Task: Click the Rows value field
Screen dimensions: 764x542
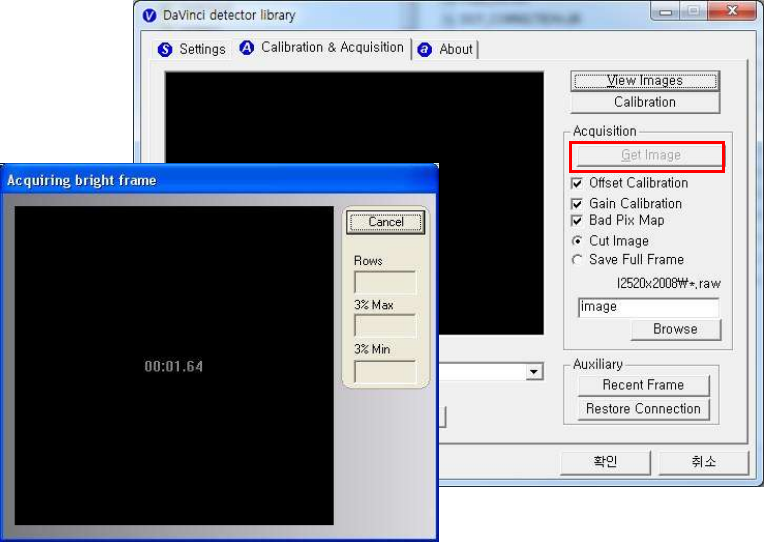Action: [x=385, y=283]
